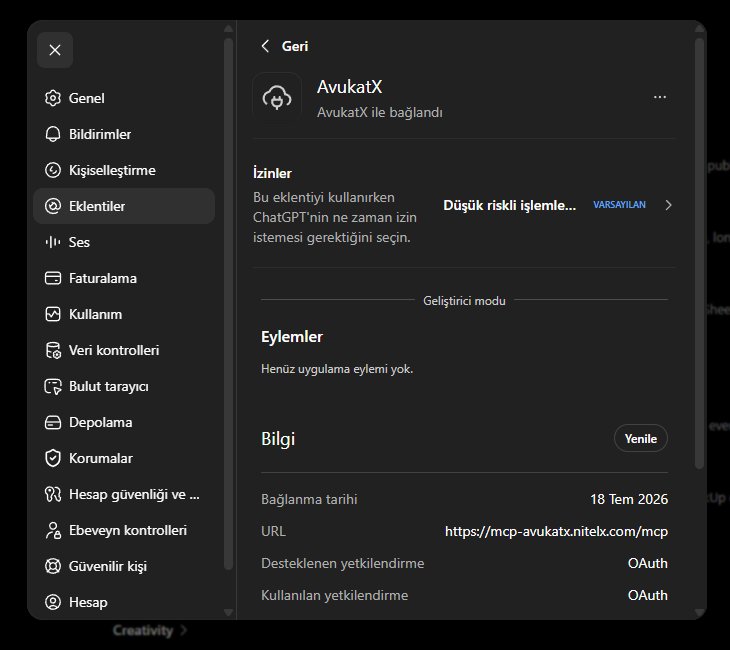The height and width of the screenshot is (650, 730).
Task: Click the mcp-avukatx.nitelx.com URL
Action: [556, 531]
